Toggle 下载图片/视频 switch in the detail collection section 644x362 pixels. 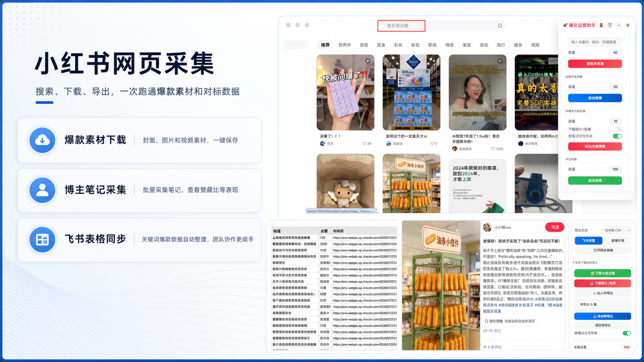tap(617, 129)
